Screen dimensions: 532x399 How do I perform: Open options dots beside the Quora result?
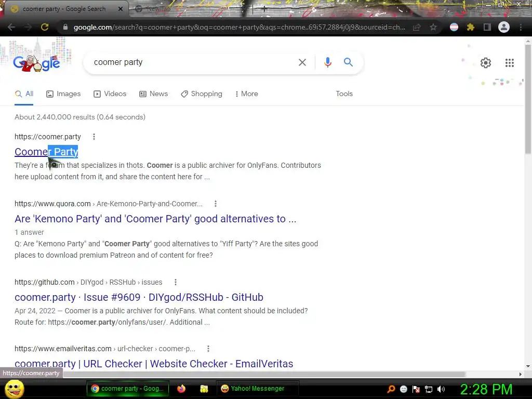[216, 204]
